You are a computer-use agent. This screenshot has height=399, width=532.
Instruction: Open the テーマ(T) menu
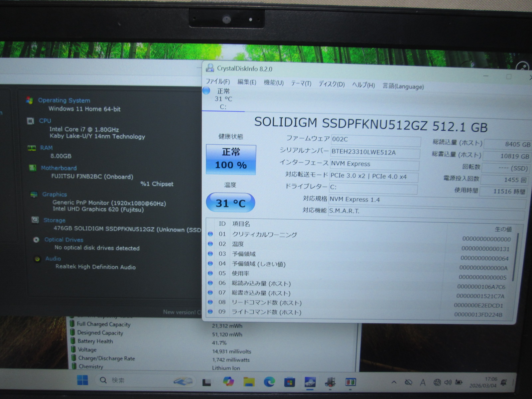pos(301,83)
